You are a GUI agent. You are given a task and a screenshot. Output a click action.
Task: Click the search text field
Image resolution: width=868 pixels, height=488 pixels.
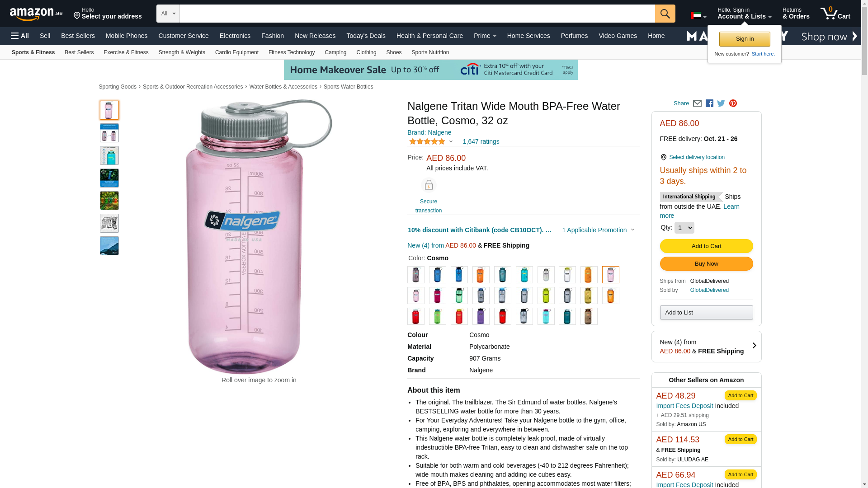[417, 14]
